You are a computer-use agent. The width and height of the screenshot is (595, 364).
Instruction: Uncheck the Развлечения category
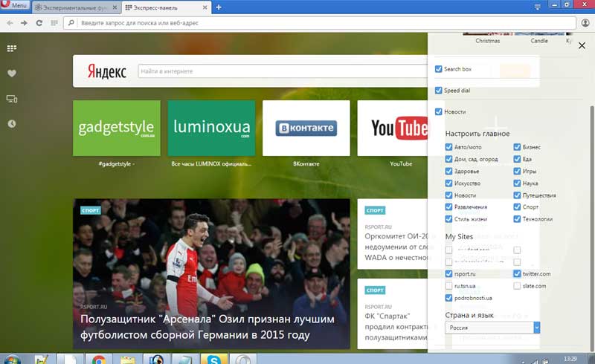449,207
